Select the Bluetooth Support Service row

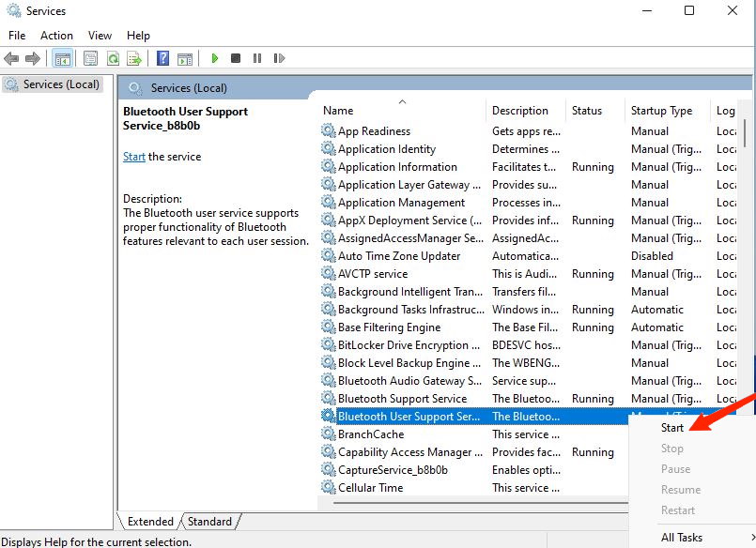point(402,399)
